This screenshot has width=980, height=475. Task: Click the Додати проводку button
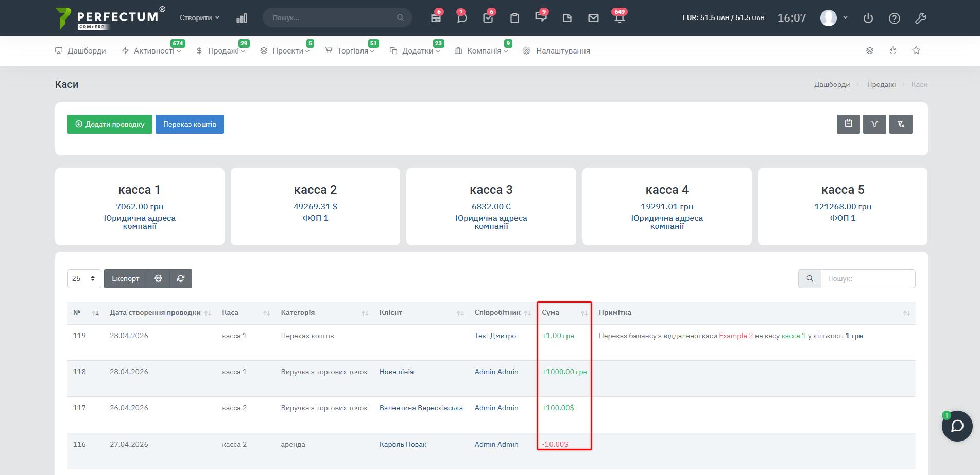(110, 124)
